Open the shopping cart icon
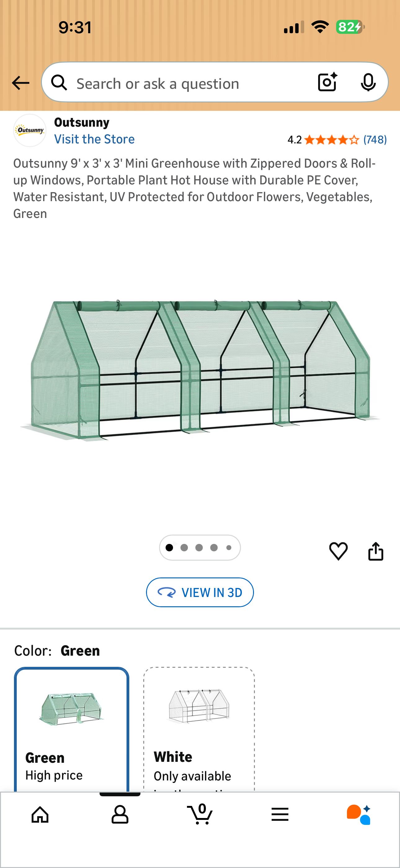Screen dimensions: 400x868 200,814
